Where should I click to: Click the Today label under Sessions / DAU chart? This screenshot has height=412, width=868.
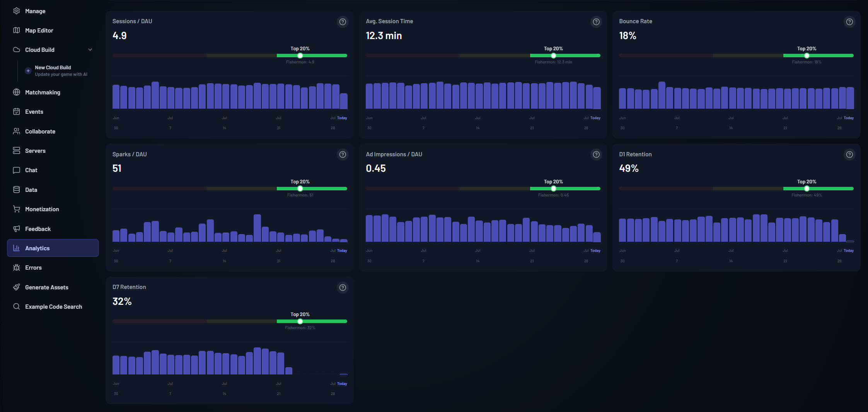(x=342, y=118)
